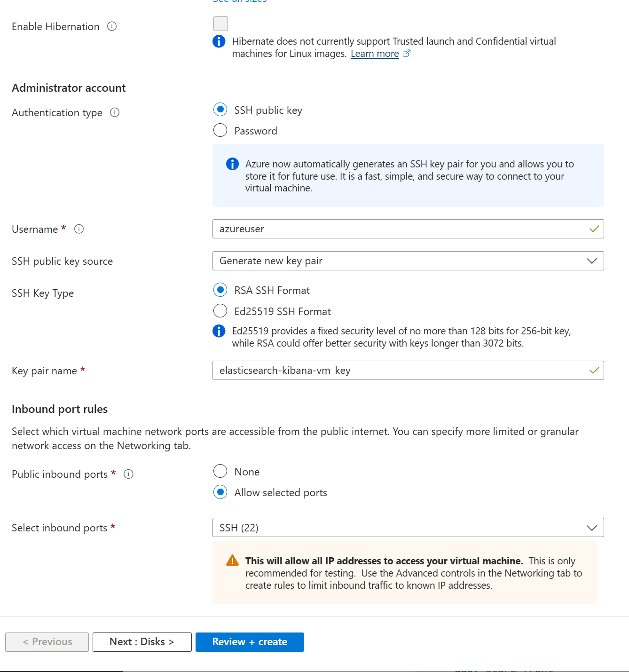
Task: Click the Username info icon
Action: pos(79,229)
